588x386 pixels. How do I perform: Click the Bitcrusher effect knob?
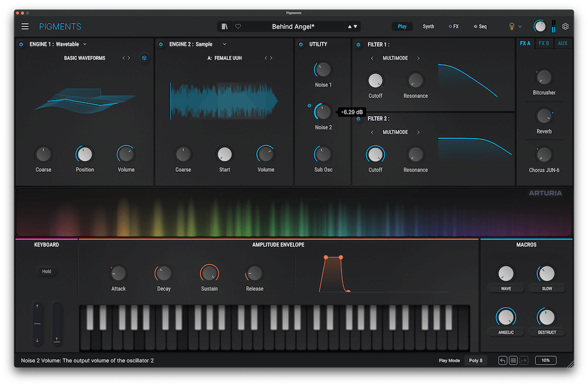(544, 78)
